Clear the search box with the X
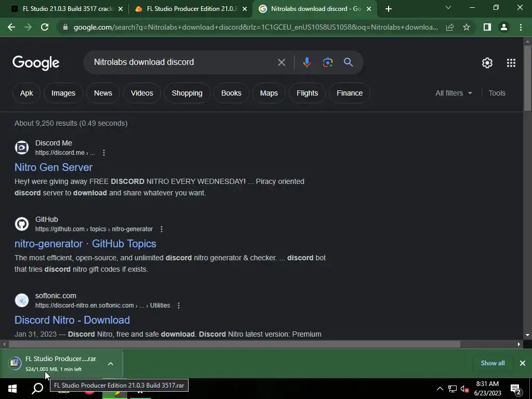 pyautogui.click(x=282, y=62)
